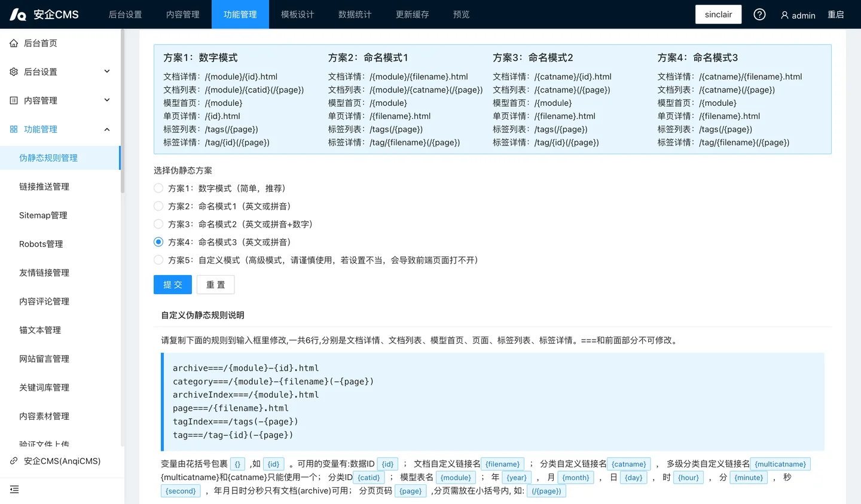Collapse the 功能管理 sidebar chevron
Viewport: 861px width, 504px height.
[107, 129]
